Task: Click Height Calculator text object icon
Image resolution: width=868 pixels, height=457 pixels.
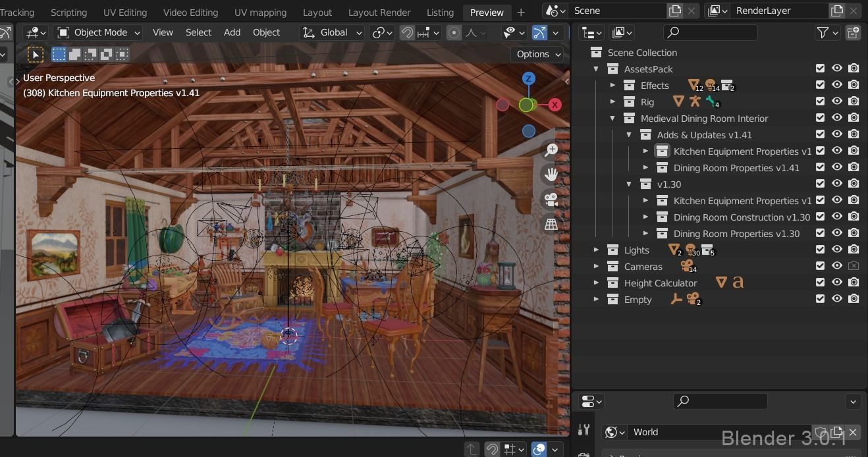Action: point(738,282)
